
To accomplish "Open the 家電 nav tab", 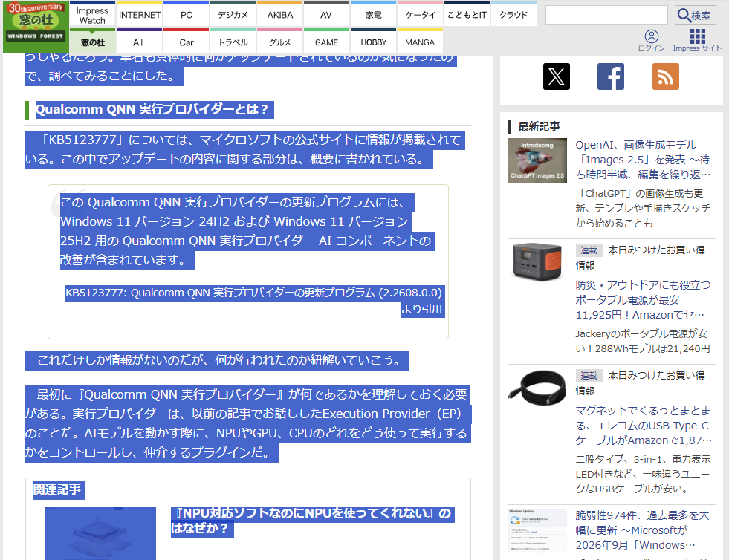I will 373,16.
